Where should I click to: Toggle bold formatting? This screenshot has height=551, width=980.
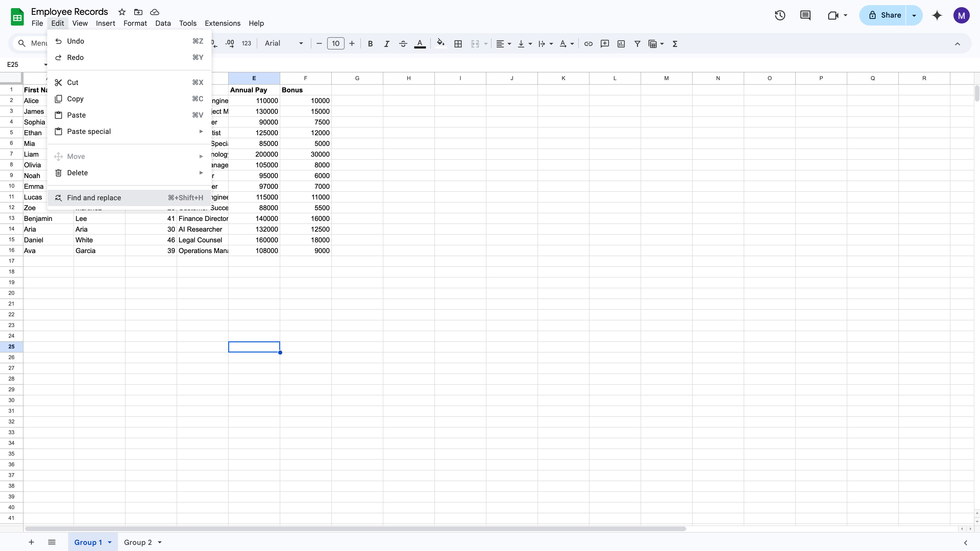tap(370, 44)
